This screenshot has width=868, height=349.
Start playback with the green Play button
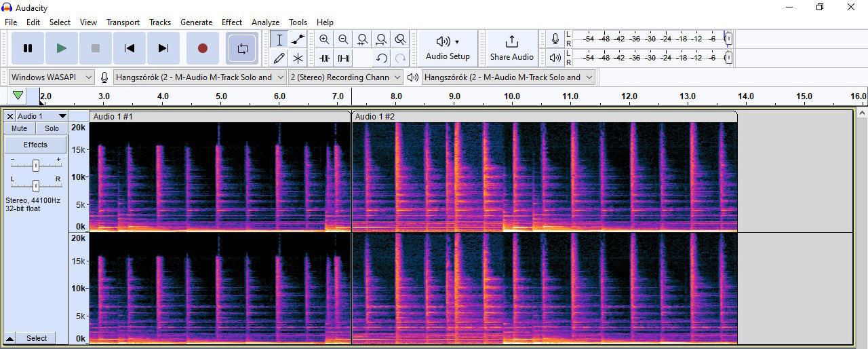[x=62, y=48]
